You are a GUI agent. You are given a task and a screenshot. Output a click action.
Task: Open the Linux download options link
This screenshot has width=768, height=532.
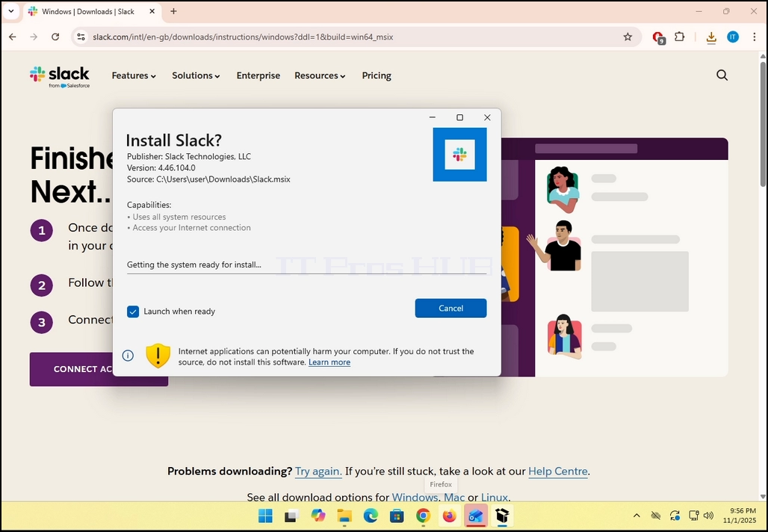click(x=495, y=497)
